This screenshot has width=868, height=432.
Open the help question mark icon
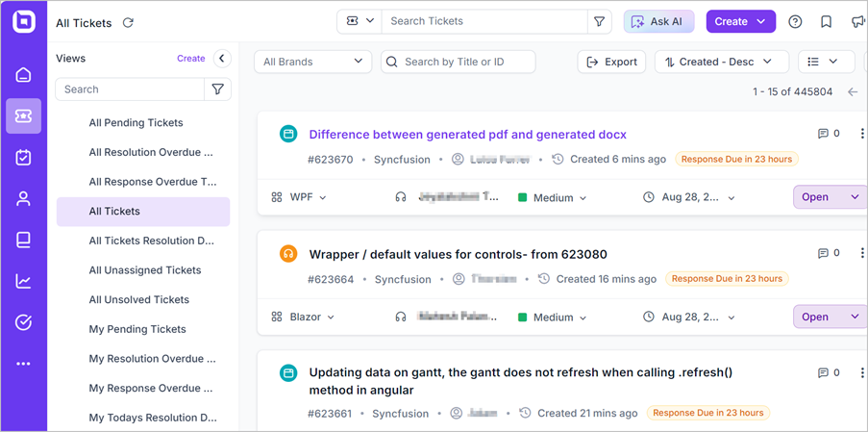[795, 21]
